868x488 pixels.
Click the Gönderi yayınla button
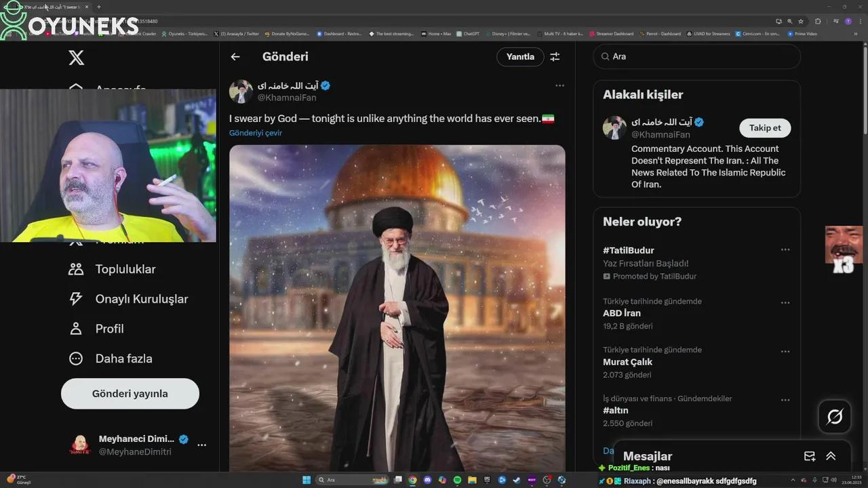click(x=130, y=394)
